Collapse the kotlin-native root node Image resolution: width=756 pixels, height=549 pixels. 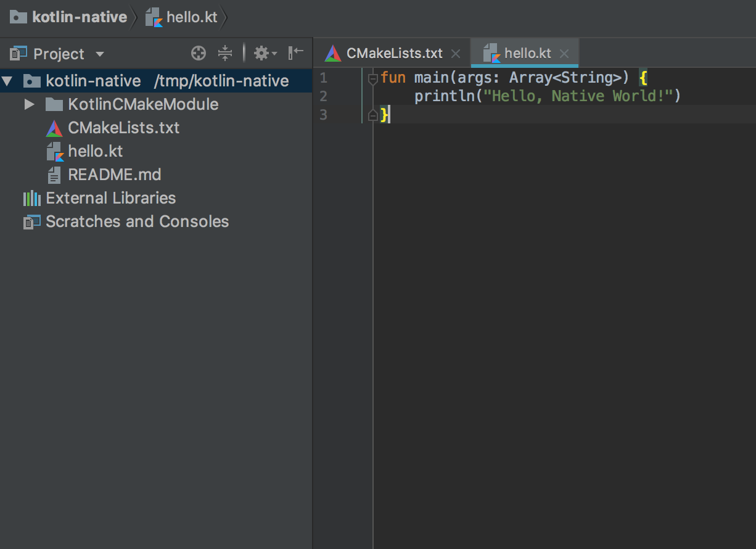pyautogui.click(x=7, y=81)
